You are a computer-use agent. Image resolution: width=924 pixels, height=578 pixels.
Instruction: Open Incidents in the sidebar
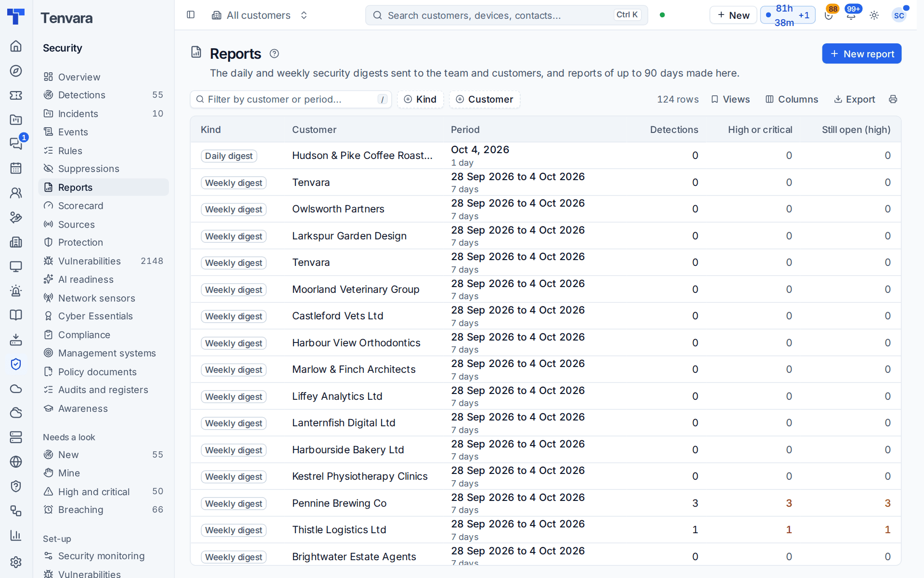coord(103,114)
